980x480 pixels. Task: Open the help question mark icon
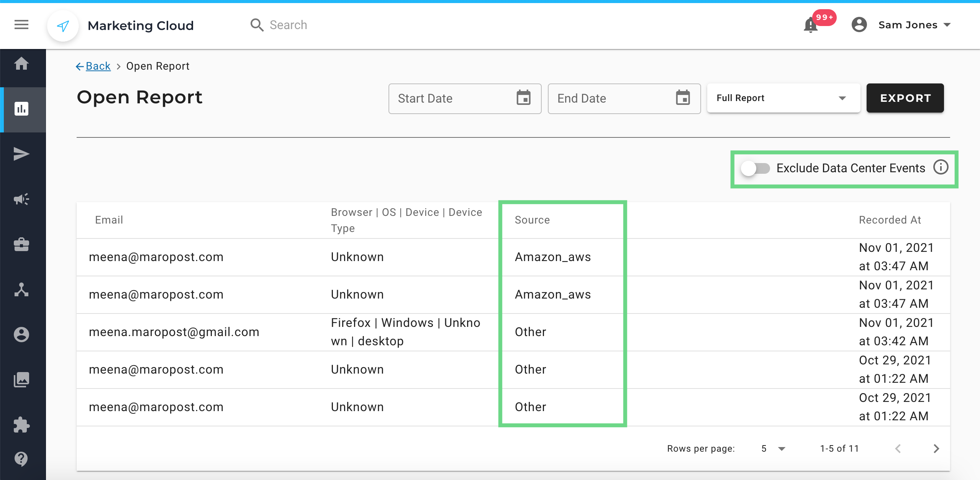[21, 459]
